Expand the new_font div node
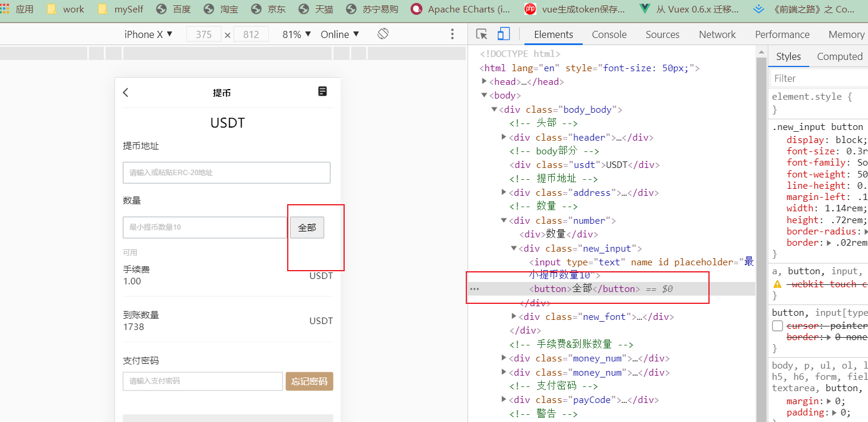 514,316
